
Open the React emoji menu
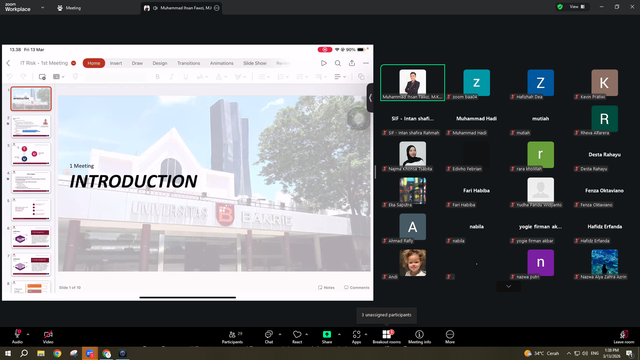[x=297, y=337]
